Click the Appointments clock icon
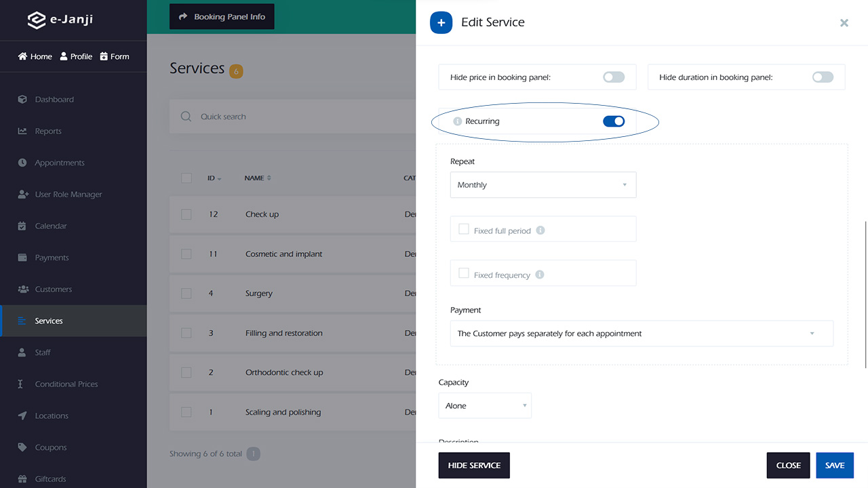The width and height of the screenshot is (868, 488). tap(22, 163)
